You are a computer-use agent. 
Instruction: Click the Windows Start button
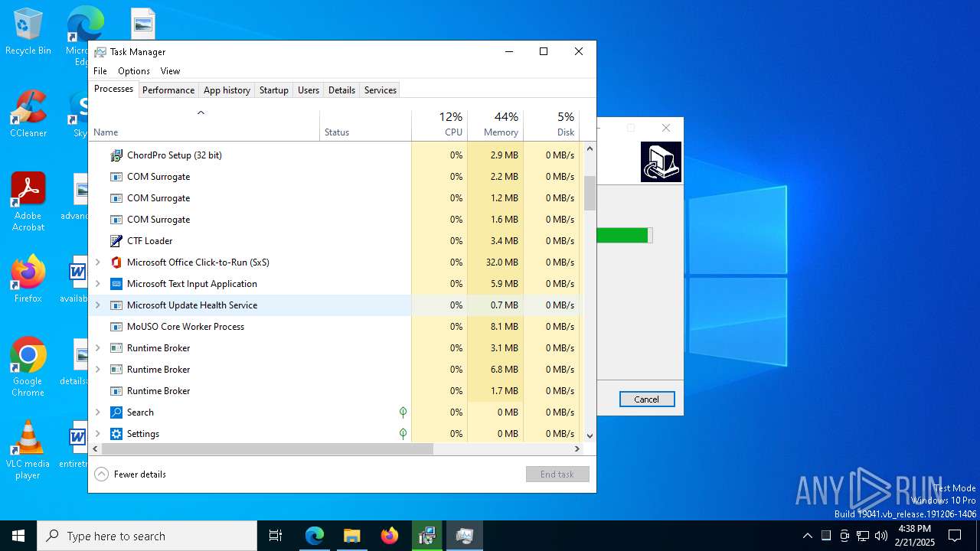click(x=18, y=536)
